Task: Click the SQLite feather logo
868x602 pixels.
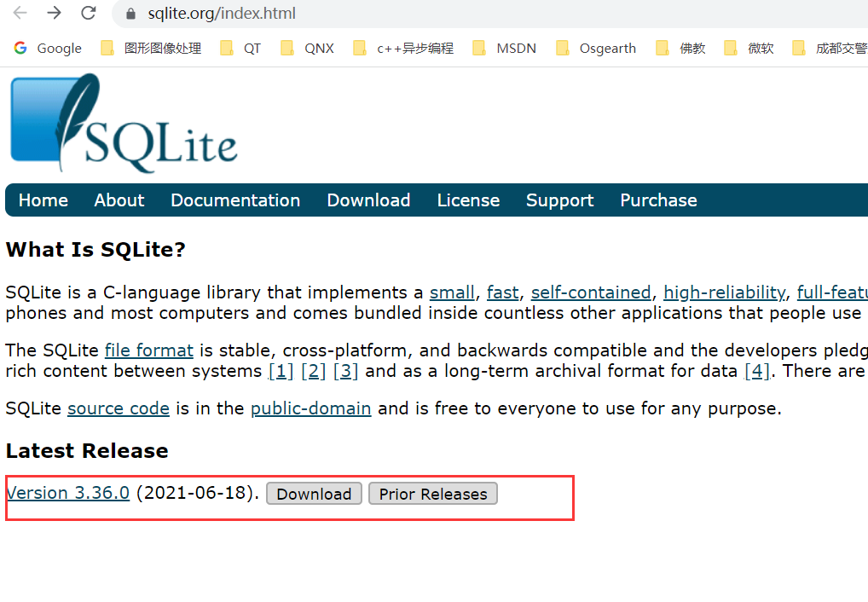Action: [x=124, y=123]
